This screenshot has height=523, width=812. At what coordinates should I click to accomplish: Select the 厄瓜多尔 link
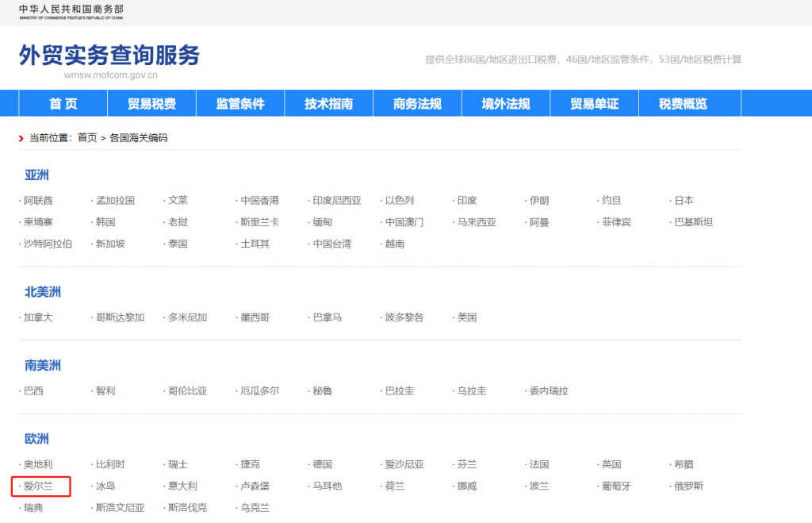pos(259,391)
